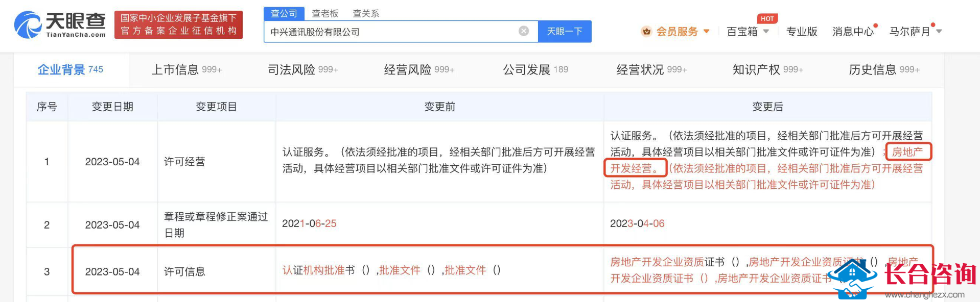Open the 公司发展 tab
This screenshot has height=302, width=980.
coord(535,70)
